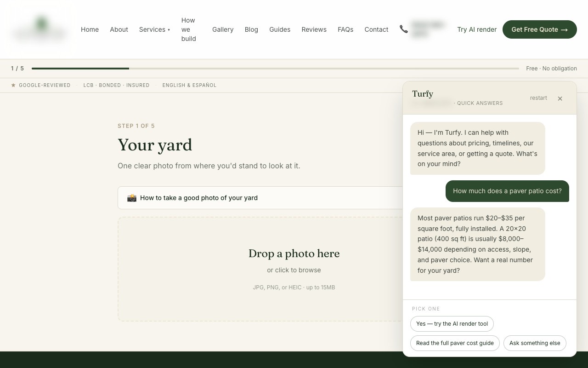The width and height of the screenshot is (588, 368).
Task: Click the blurred phone number in header
Action: [x=428, y=29]
